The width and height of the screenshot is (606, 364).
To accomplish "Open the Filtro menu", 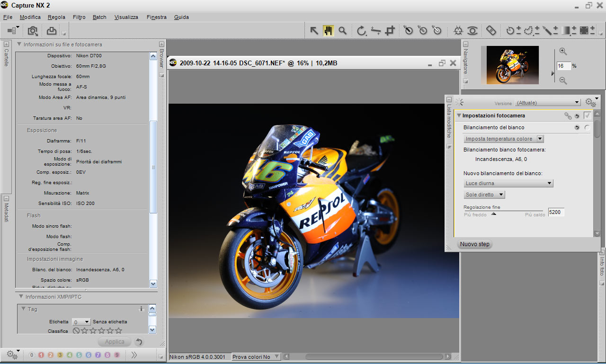I will click(79, 17).
